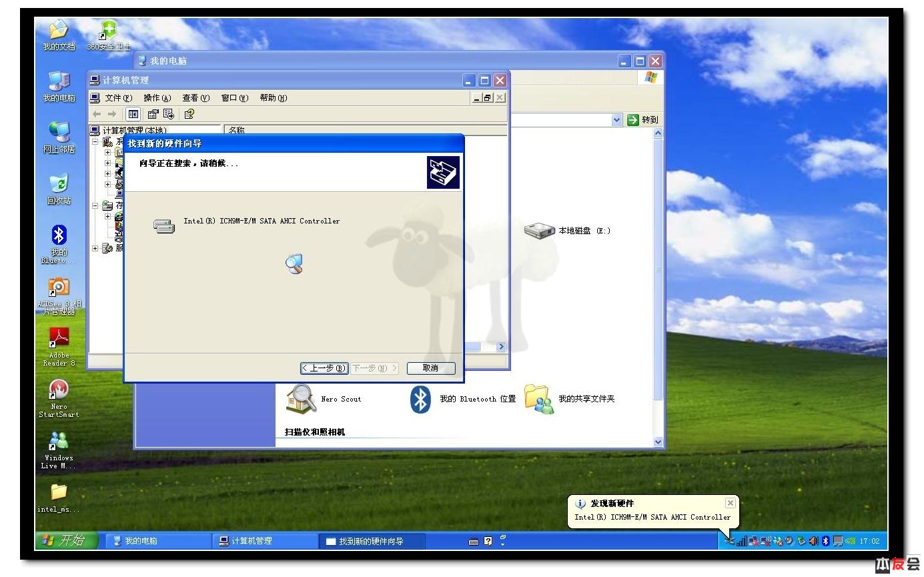
Task: Click Properties toolbar icon in 计算机管理
Action: pyautogui.click(x=153, y=114)
